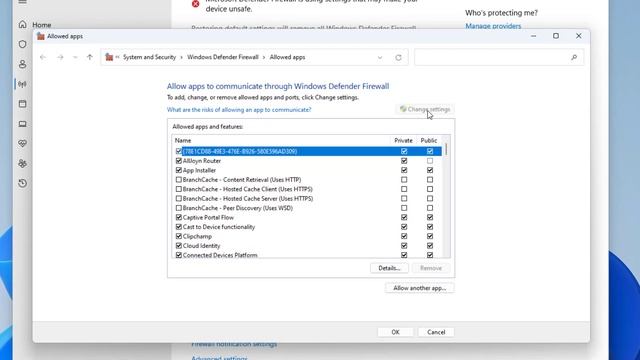Viewport: 640px width, 360px height.
Task: Open risks of allowing an app link
Action: pyautogui.click(x=239, y=110)
